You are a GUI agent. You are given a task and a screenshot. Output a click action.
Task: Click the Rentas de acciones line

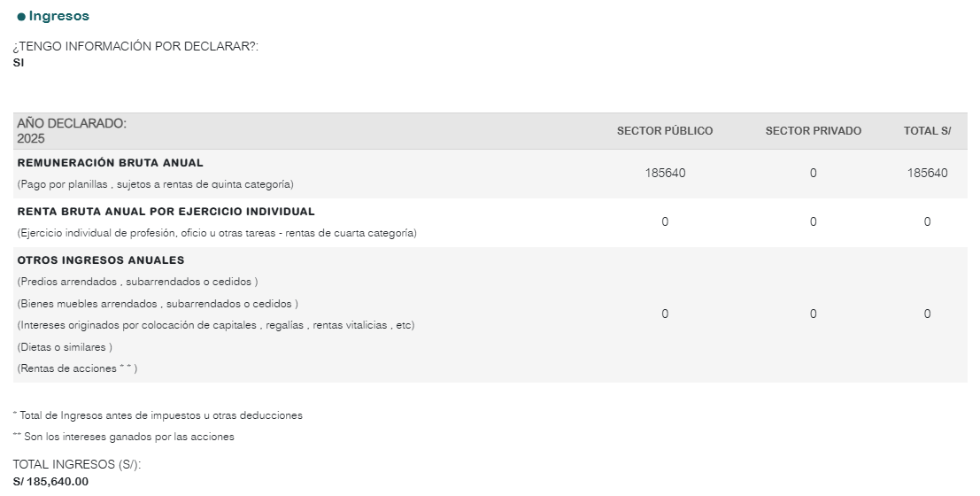click(x=78, y=368)
